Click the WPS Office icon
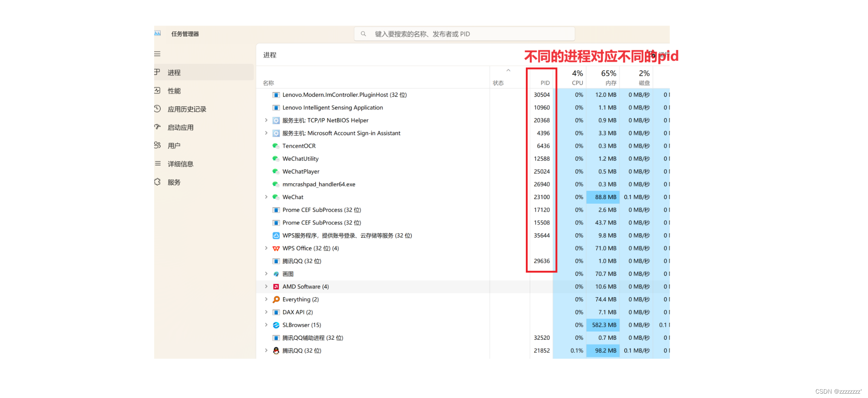Screen dimensions: 868x398 tap(276, 248)
